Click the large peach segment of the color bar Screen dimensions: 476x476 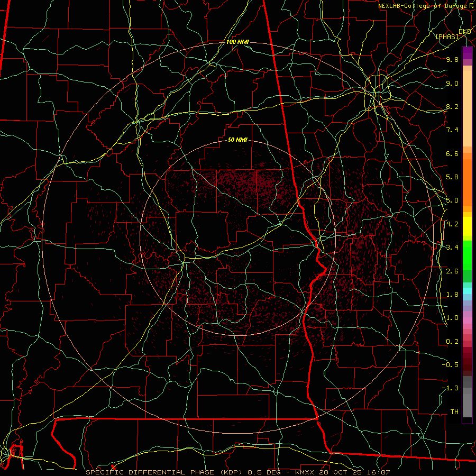coord(467,108)
